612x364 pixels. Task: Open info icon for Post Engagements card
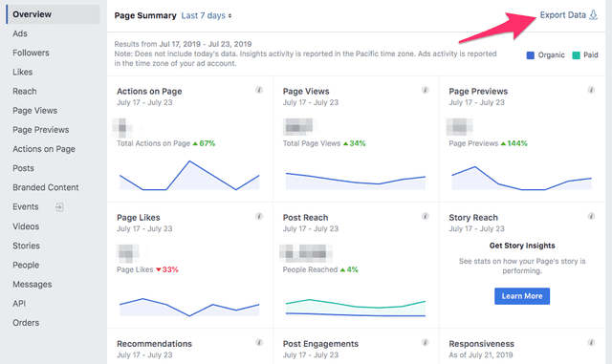[x=425, y=343]
